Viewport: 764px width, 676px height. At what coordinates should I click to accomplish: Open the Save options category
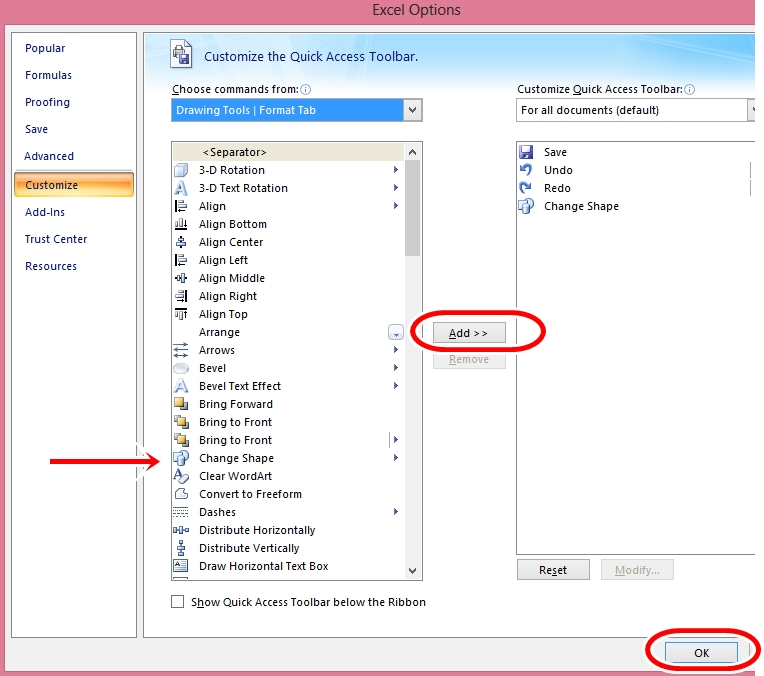coord(37,129)
